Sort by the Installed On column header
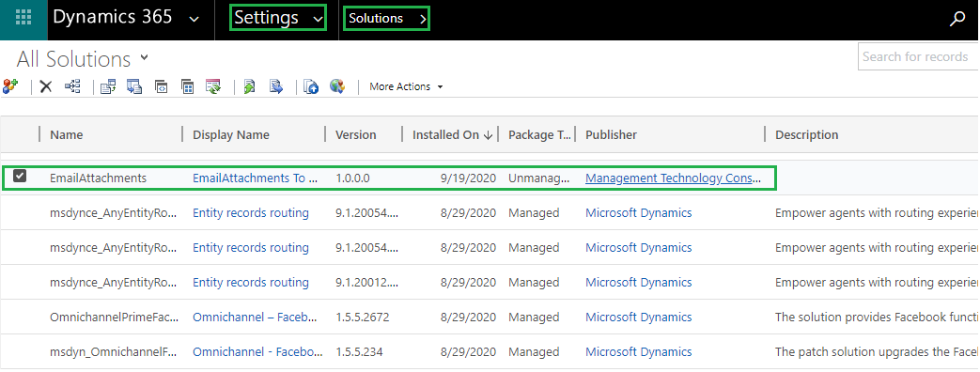Viewport: 980px width, 372px height. pos(453,134)
